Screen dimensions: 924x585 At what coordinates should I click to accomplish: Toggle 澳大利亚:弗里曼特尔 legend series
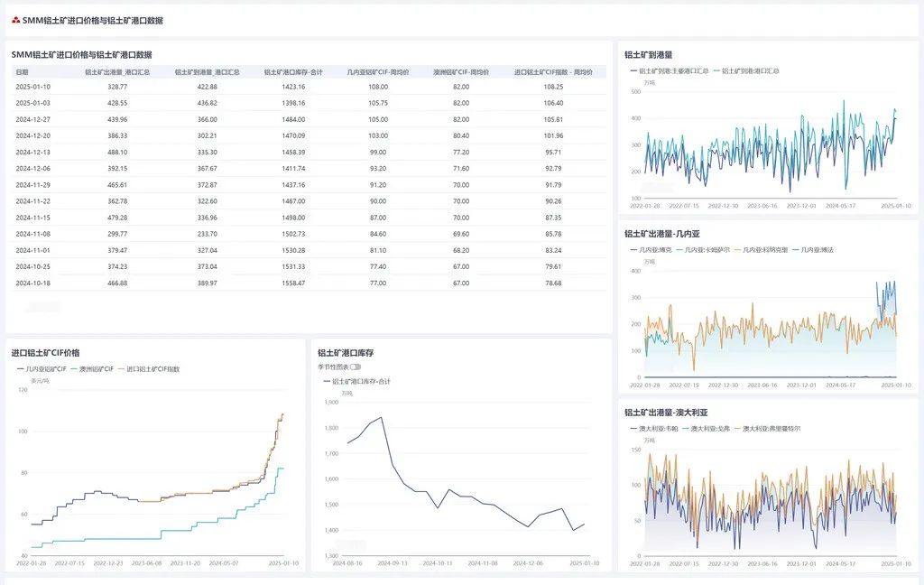pos(771,428)
